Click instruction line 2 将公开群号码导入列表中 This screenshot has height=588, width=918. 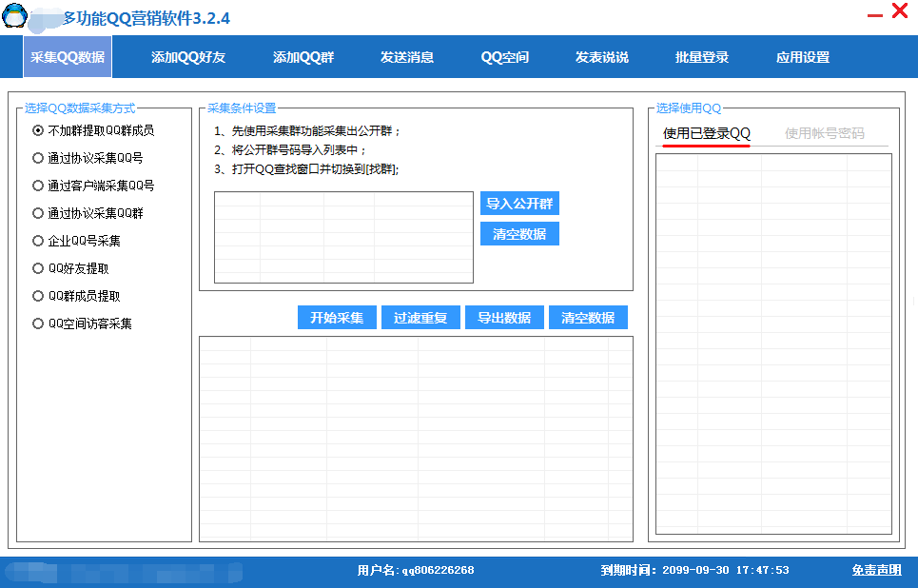point(290,150)
